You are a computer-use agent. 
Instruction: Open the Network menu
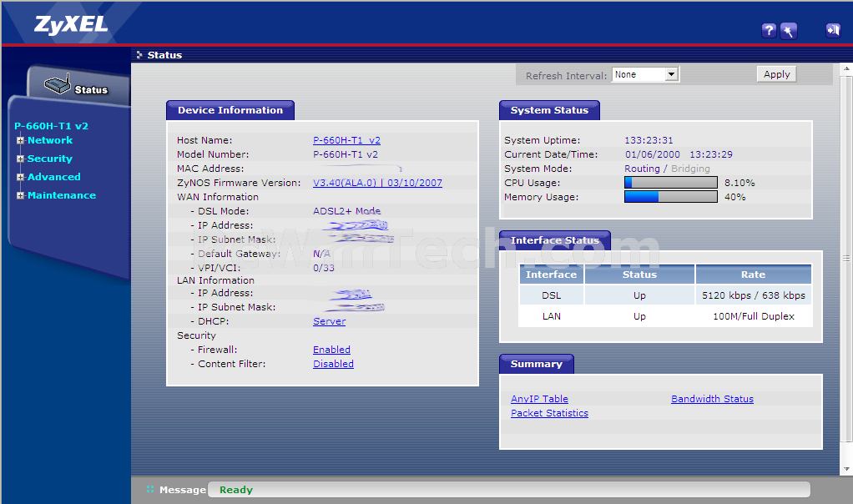(x=50, y=140)
